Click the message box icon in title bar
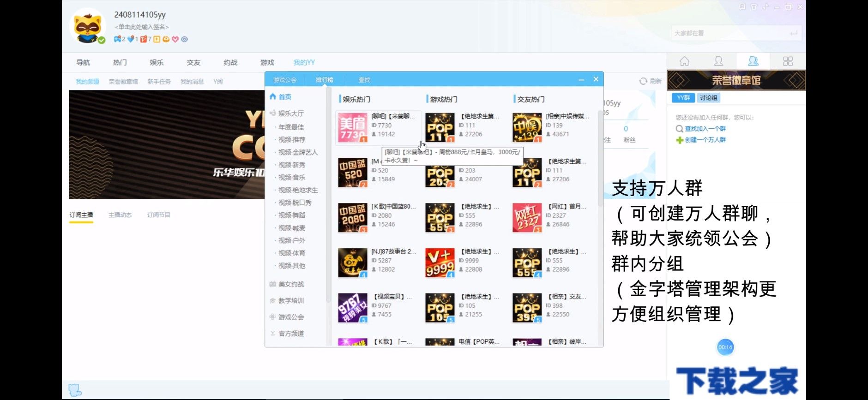 click(742, 7)
